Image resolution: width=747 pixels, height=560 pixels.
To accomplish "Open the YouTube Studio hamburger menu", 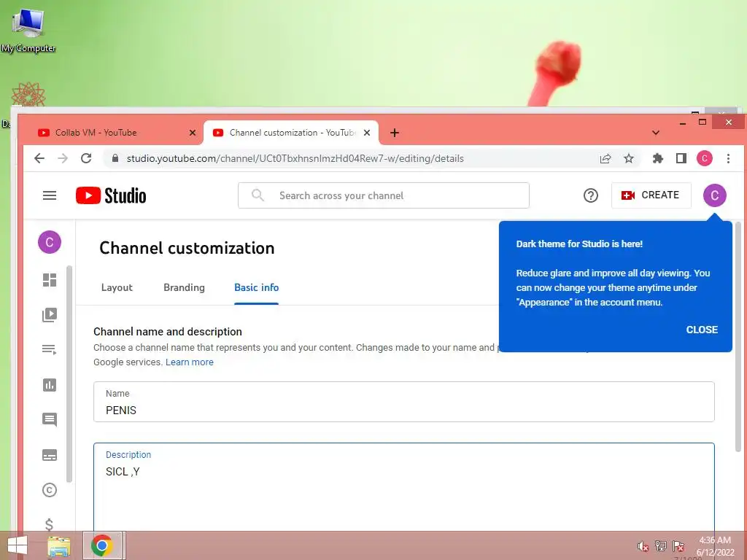I will 50,195.
